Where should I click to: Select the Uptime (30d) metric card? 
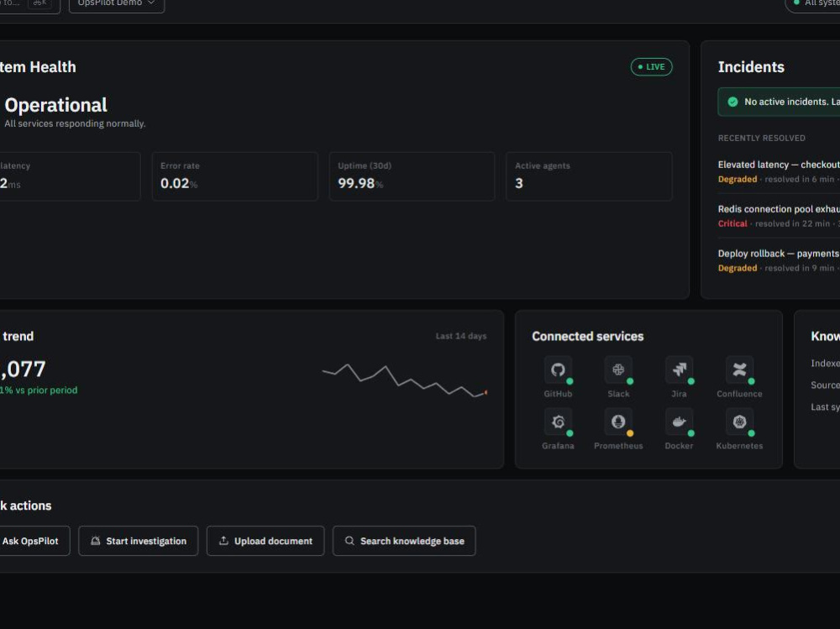tap(412, 176)
